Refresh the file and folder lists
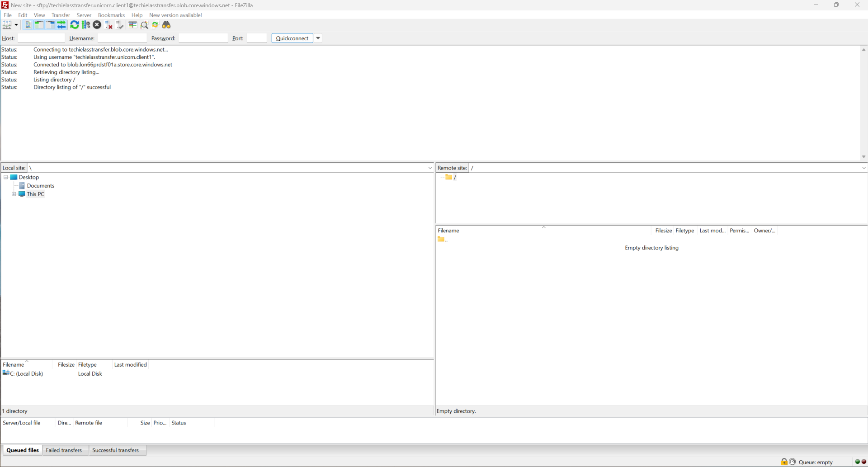 75,25
